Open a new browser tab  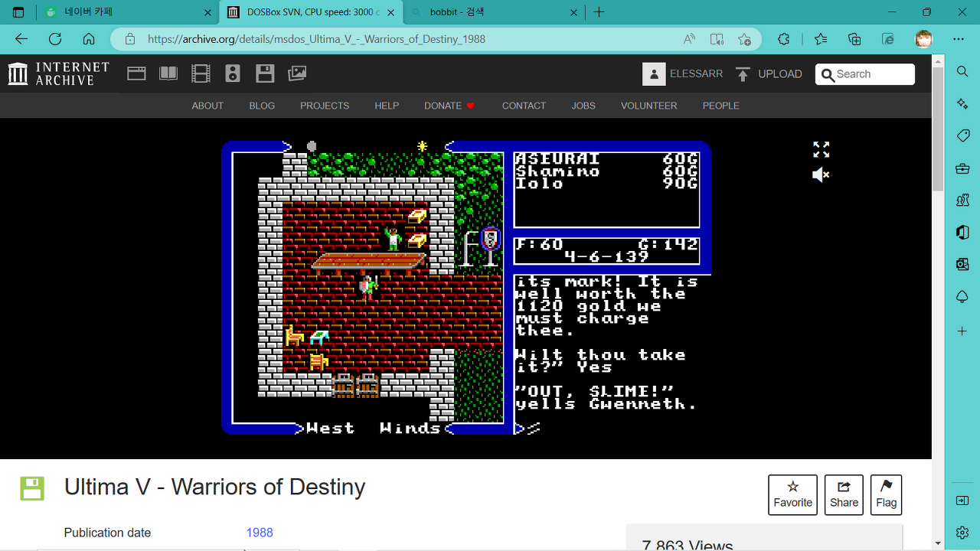click(599, 12)
